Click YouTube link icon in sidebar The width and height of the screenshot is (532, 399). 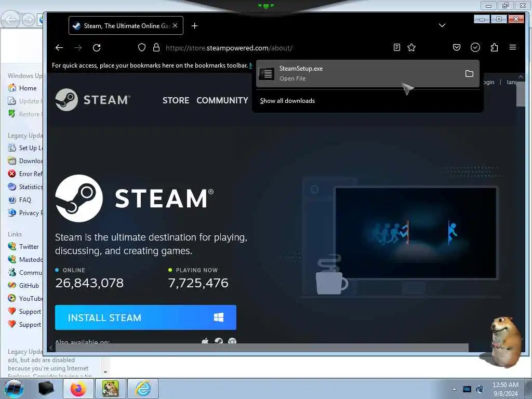tap(12, 298)
